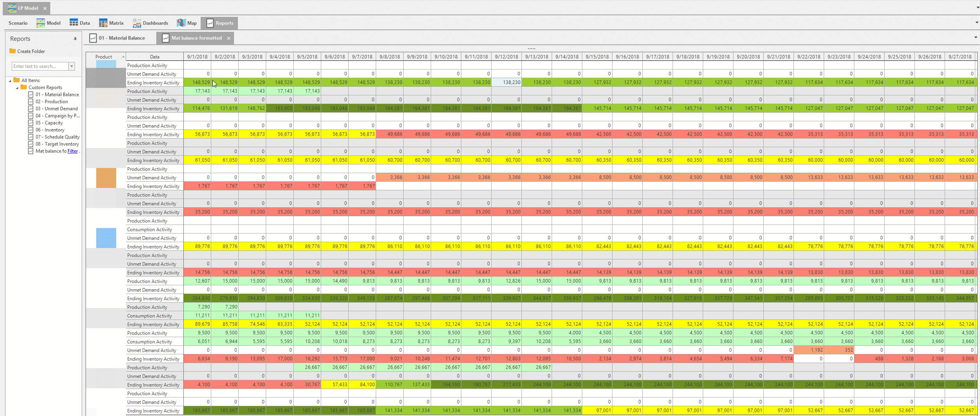The width and height of the screenshot is (980, 416).
Task: Click the Reports ribbon tab icon
Action: [x=210, y=23]
